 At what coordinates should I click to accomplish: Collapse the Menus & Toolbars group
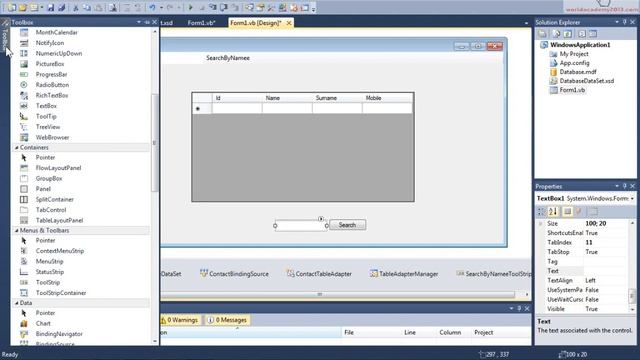point(17,231)
